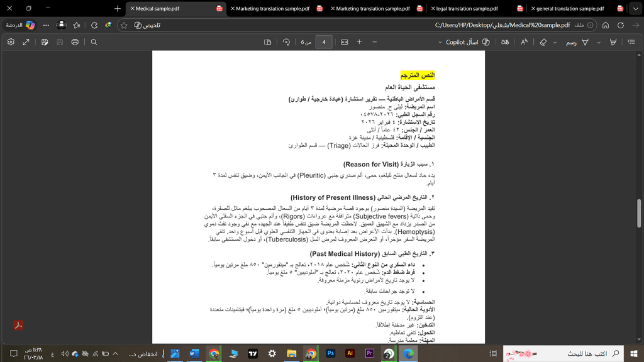Open Word from the taskbar

194,353
